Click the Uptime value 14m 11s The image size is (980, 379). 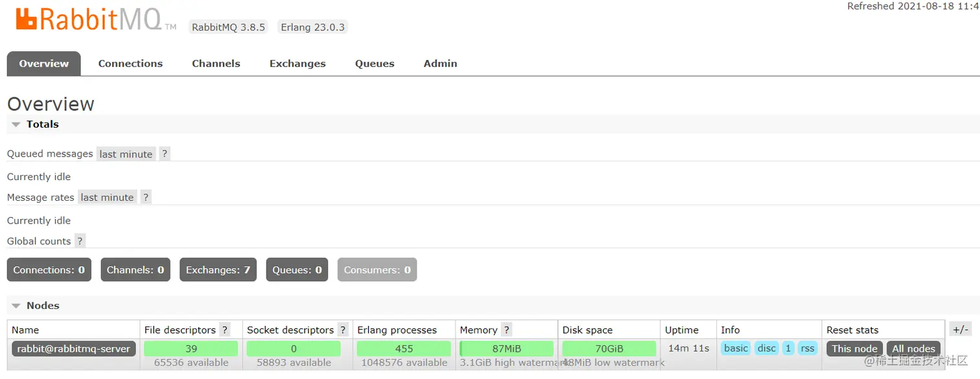(x=688, y=349)
